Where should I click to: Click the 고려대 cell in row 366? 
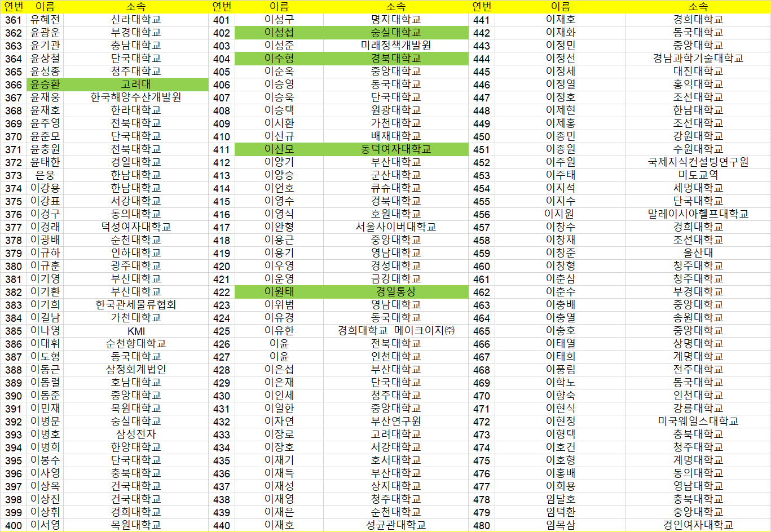point(135,85)
